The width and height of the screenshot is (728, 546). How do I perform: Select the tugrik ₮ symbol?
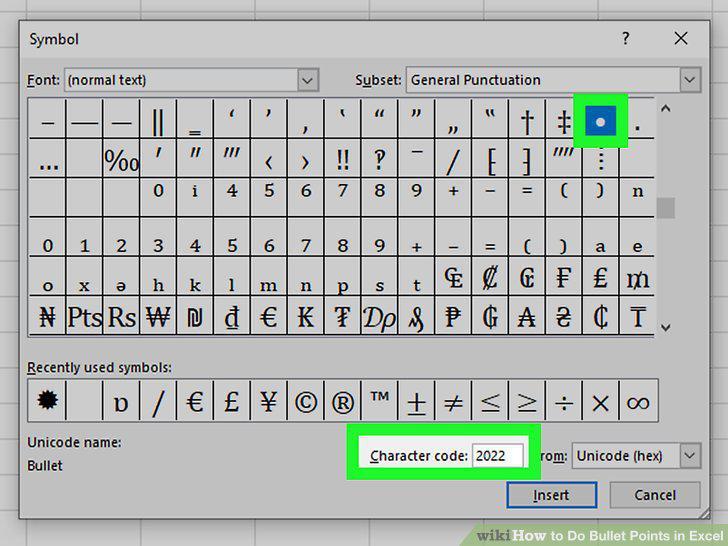point(343,316)
